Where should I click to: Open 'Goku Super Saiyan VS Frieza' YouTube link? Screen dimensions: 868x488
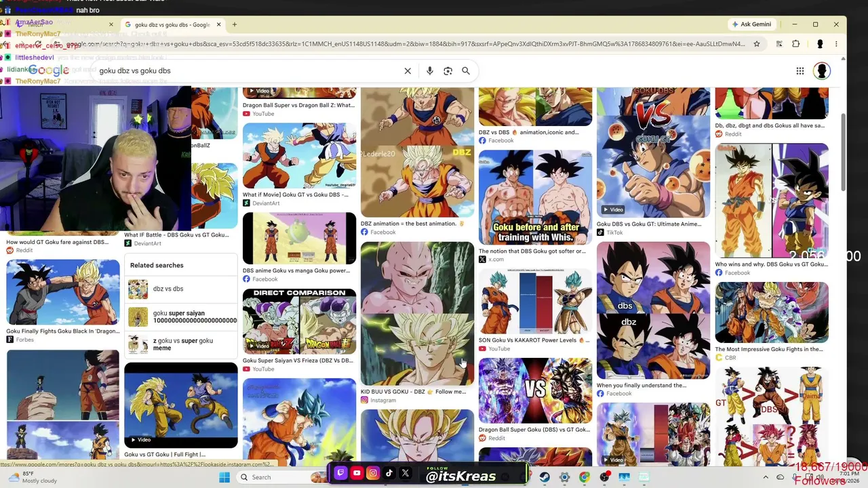tap(298, 361)
